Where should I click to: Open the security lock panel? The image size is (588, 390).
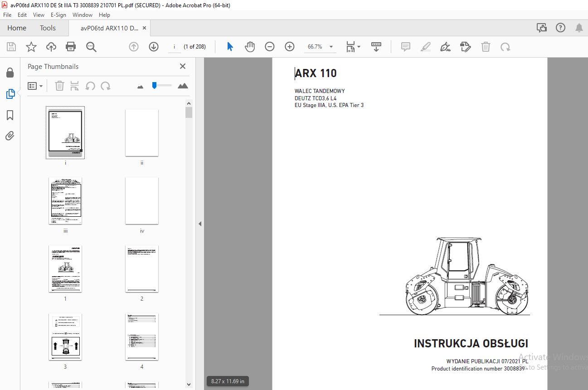coord(10,73)
